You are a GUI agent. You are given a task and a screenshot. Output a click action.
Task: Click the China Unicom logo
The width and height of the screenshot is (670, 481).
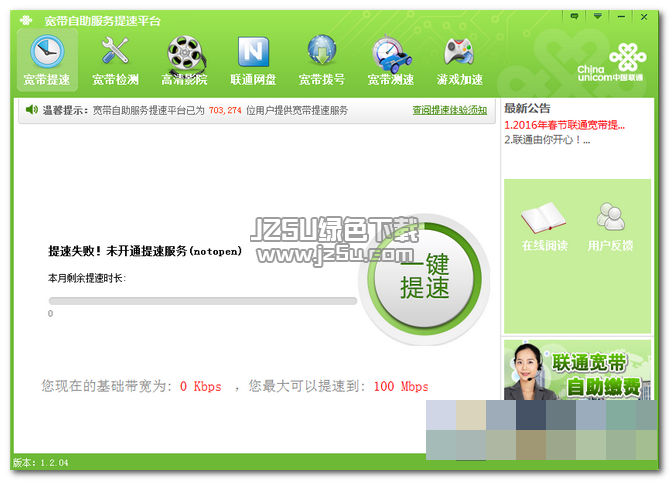(x=611, y=62)
